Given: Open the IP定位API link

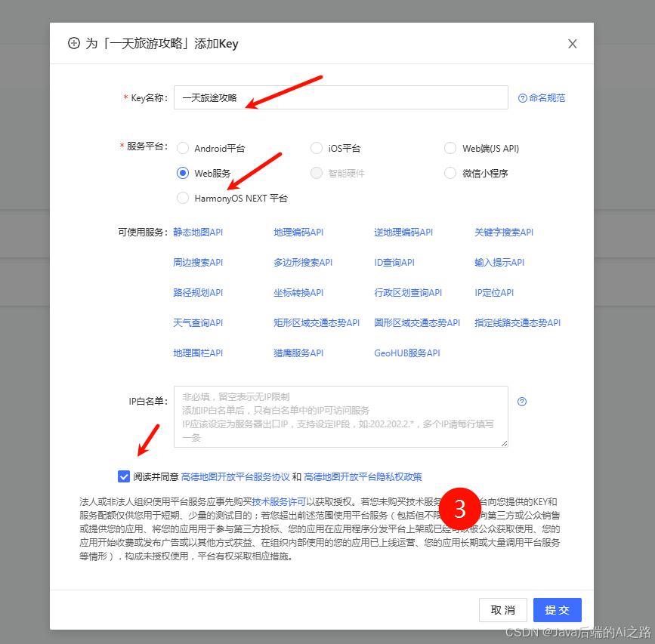Looking at the screenshot, I should 494,292.
